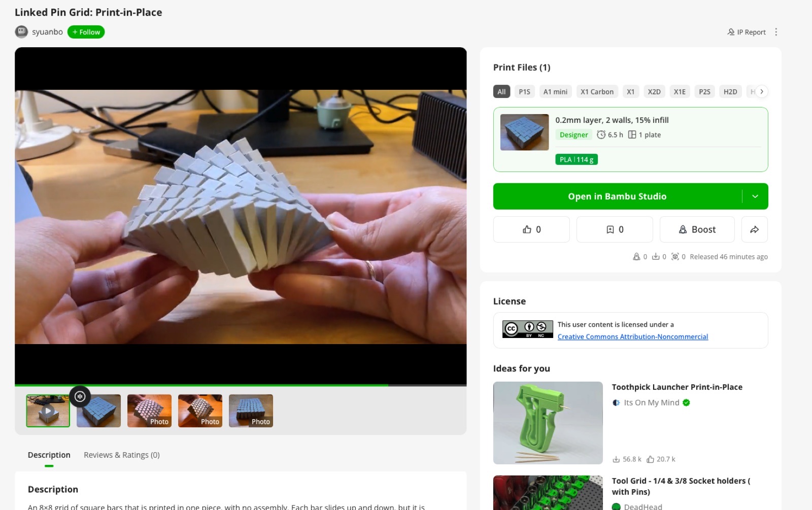Expand the Open in Bambu Studio dropdown arrow
This screenshot has width=812, height=510.
[x=755, y=196]
